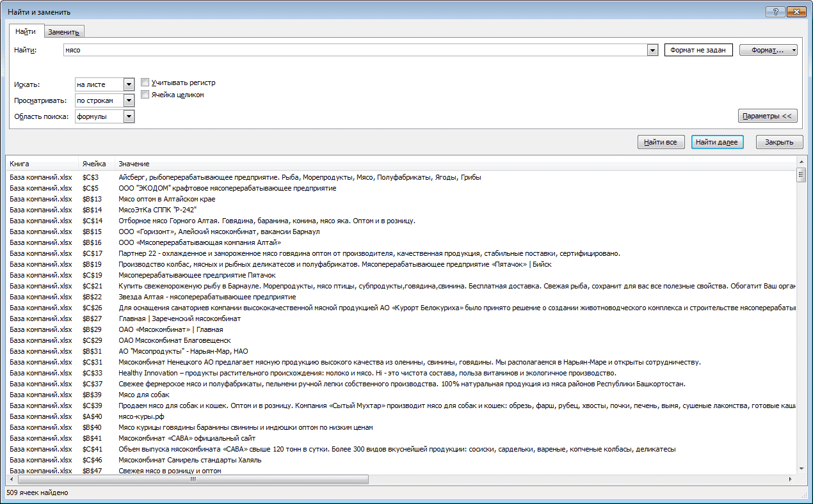
Task: Enable Учитывать регистр checkbox
Action: tap(145, 83)
